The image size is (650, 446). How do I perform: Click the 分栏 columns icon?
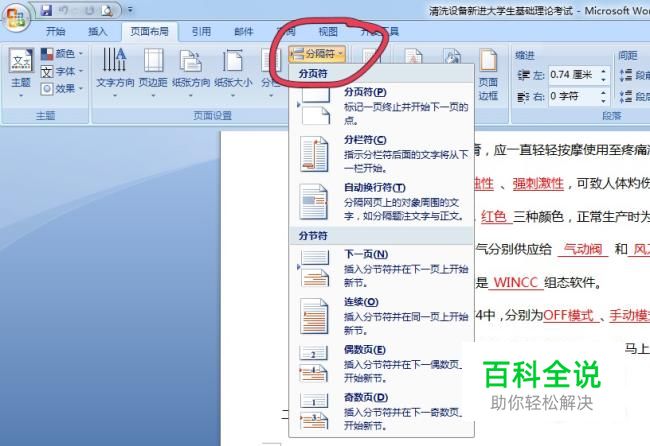pyautogui.click(x=270, y=61)
